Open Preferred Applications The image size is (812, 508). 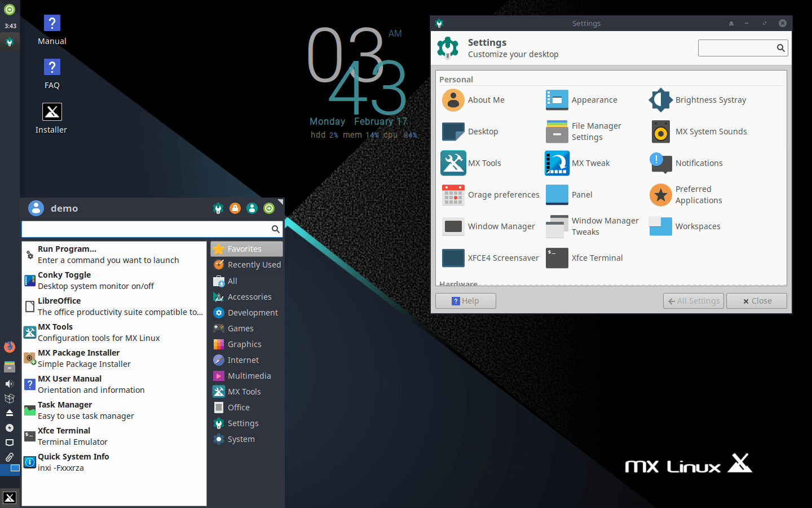click(686, 195)
